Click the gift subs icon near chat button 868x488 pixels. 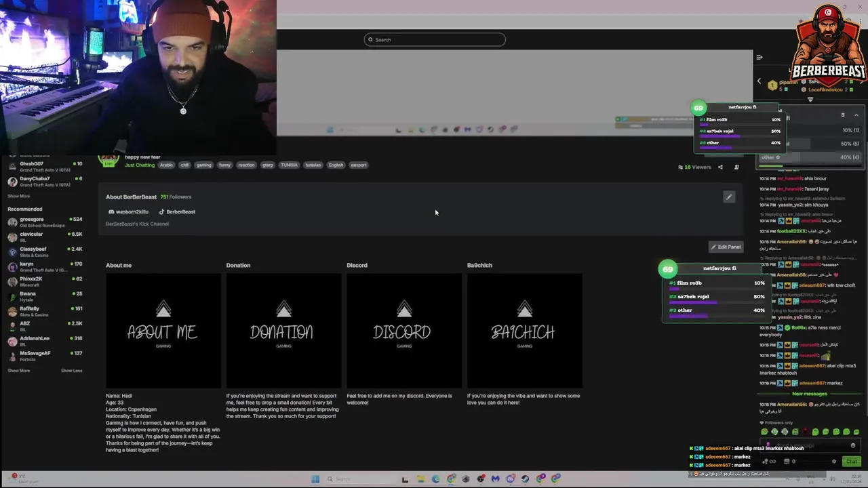click(787, 462)
